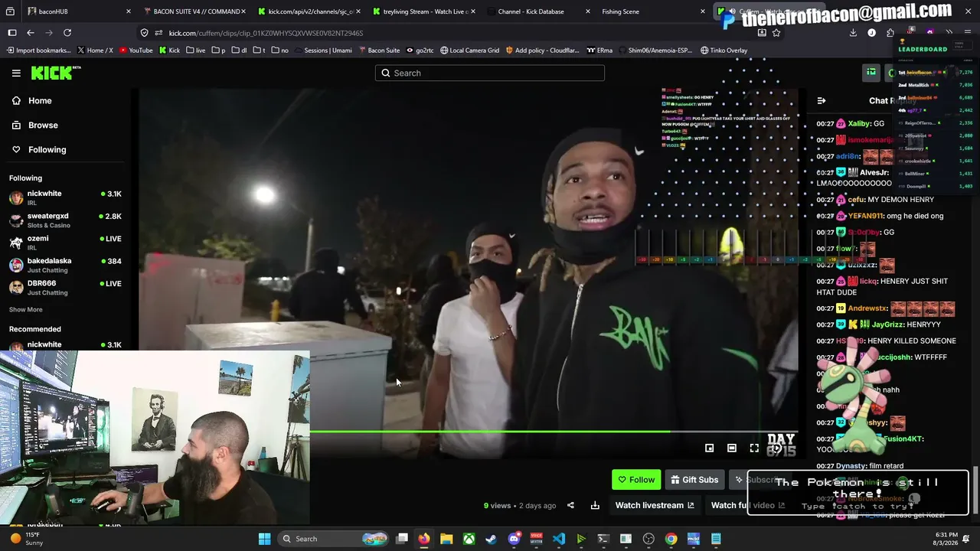
Task: Switch to the Fishing Scene tab
Action: [653, 11]
